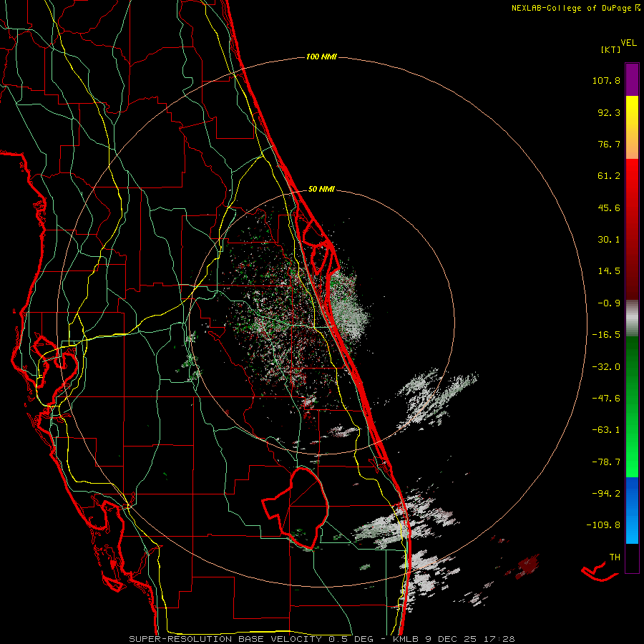Select the 107.8 velocity scale value
The image size is (644, 644).
pos(606,80)
